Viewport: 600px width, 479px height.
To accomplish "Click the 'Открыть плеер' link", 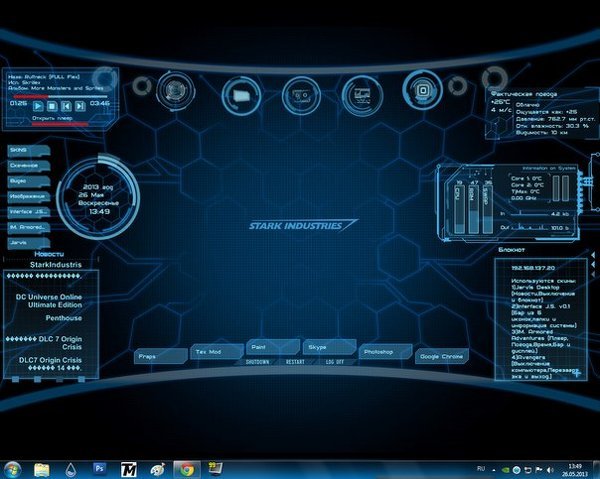I will 50,116.
